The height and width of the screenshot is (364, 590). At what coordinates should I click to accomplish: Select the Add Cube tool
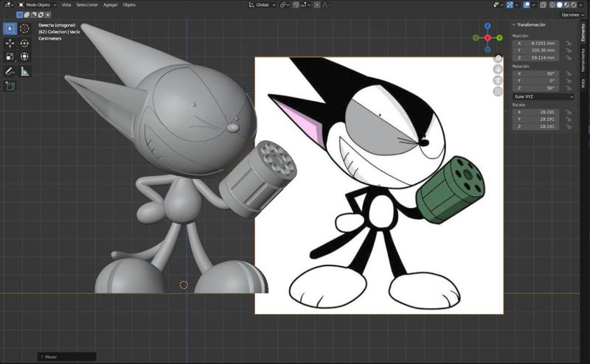[10, 86]
